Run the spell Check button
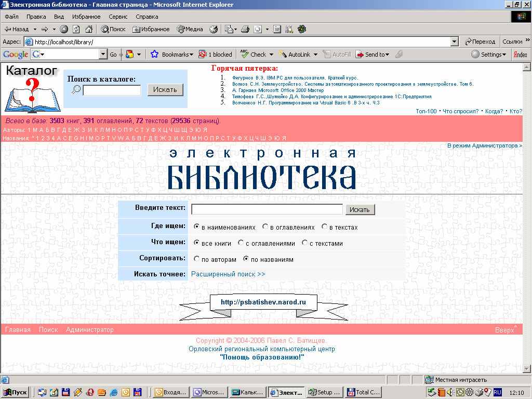Image resolution: width=532 pixels, height=399 pixels. [x=254, y=54]
